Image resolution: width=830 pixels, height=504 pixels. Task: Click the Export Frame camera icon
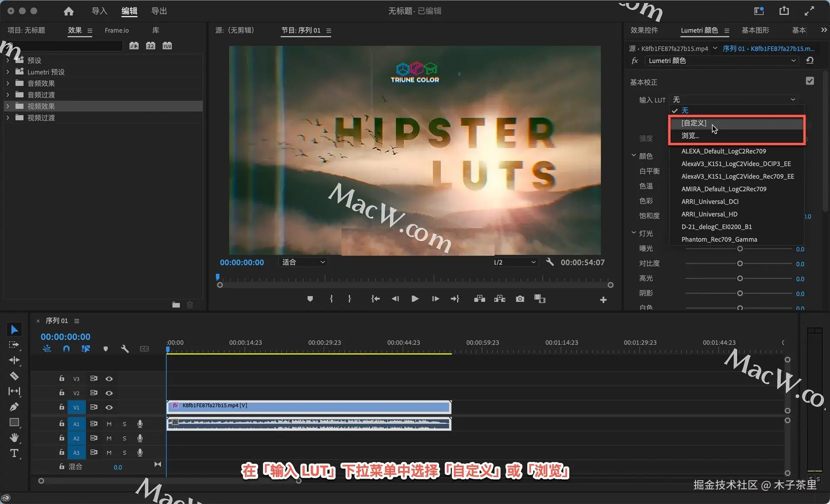(x=520, y=299)
